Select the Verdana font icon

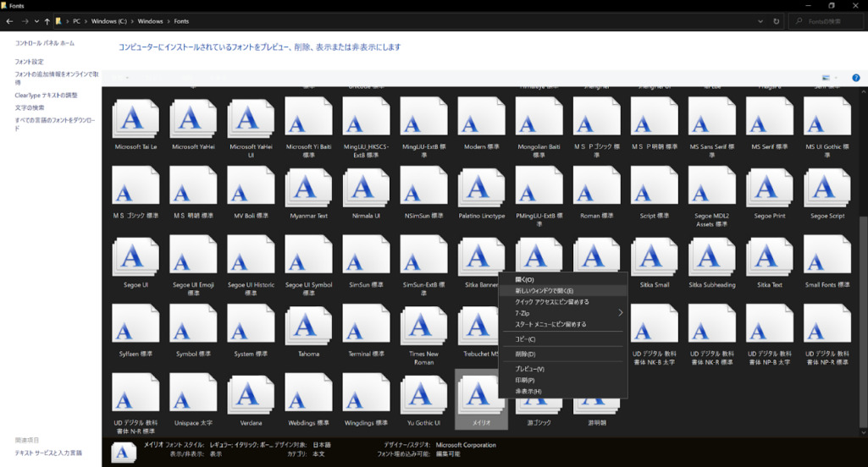[251, 394]
